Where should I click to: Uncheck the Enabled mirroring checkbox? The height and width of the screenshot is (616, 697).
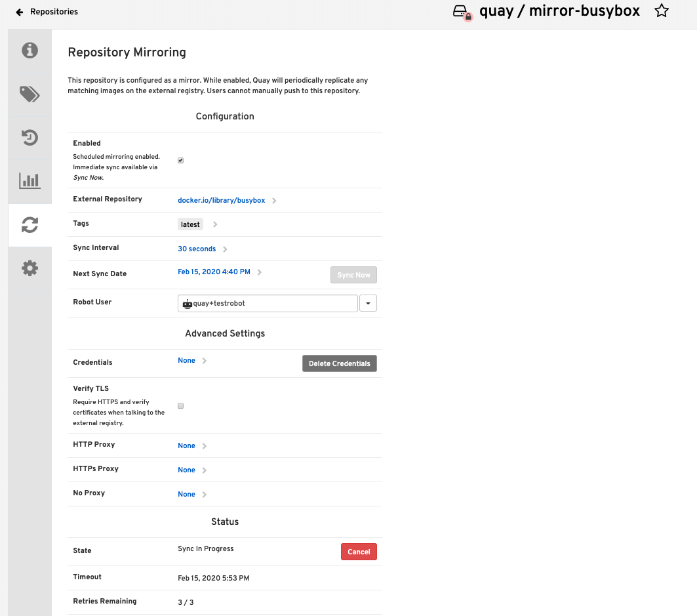pyautogui.click(x=180, y=161)
